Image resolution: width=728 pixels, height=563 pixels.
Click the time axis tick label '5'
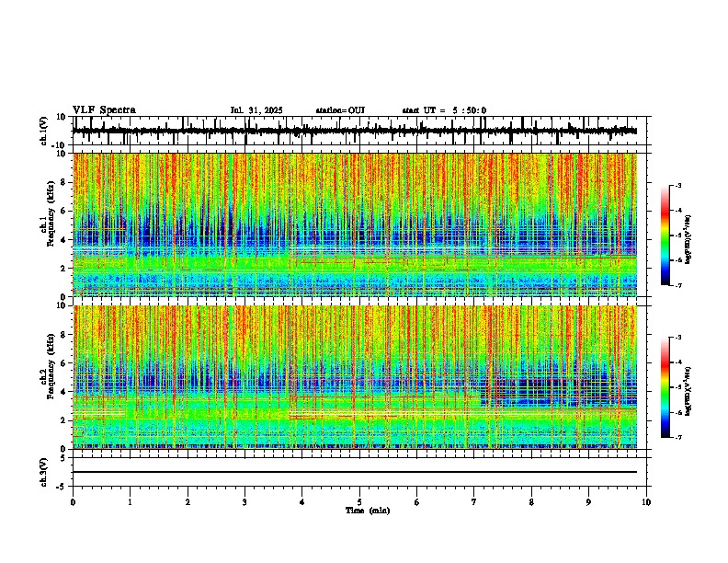[359, 502]
